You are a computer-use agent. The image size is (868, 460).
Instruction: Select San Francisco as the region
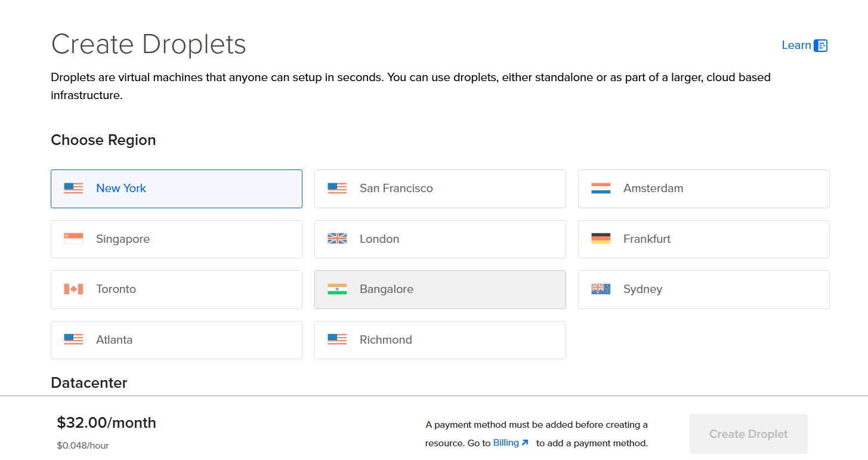[440, 189]
